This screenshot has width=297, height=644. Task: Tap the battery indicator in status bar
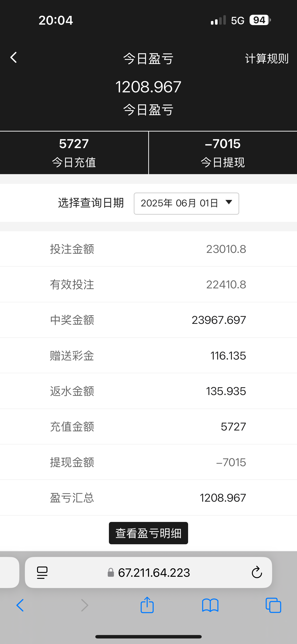click(260, 20)
